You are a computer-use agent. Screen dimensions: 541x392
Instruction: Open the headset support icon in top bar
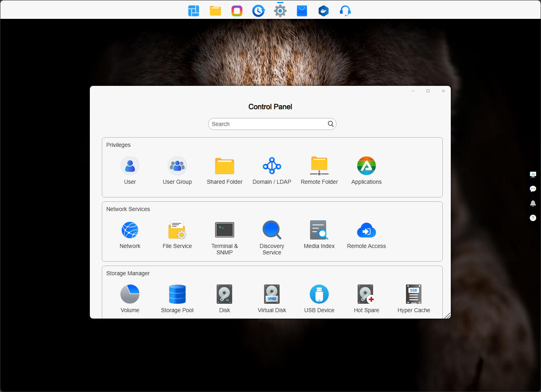tap(345, 11)
